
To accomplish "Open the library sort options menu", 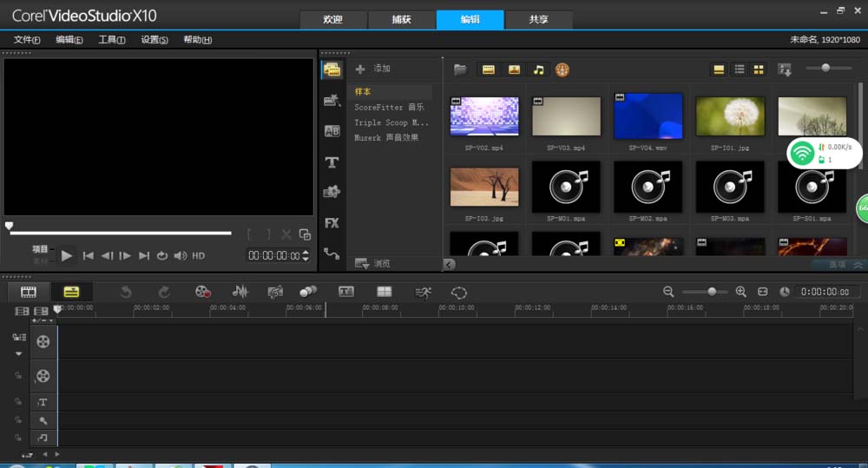I will point(785,69).
